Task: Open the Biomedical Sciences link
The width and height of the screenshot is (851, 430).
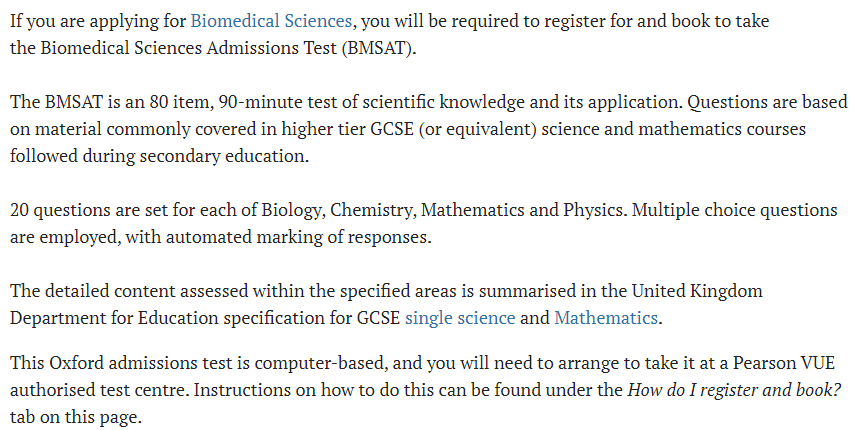Action: [271, 21]
